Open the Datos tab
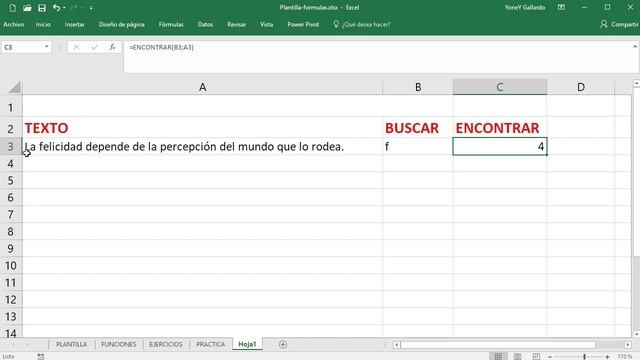The width and height of the screenshot is (640, 360). point(205,24)
